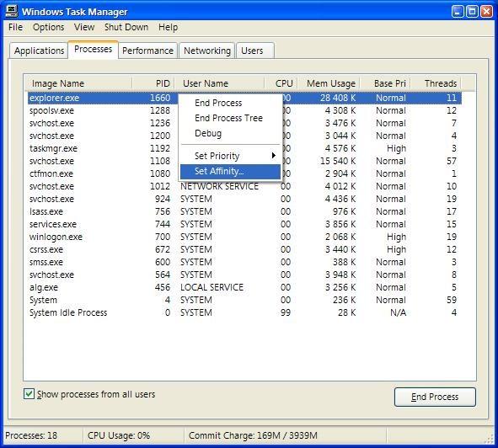498x448 pixels.
Task: Click Processes: 18 in status bar
Action: (31, 435)
